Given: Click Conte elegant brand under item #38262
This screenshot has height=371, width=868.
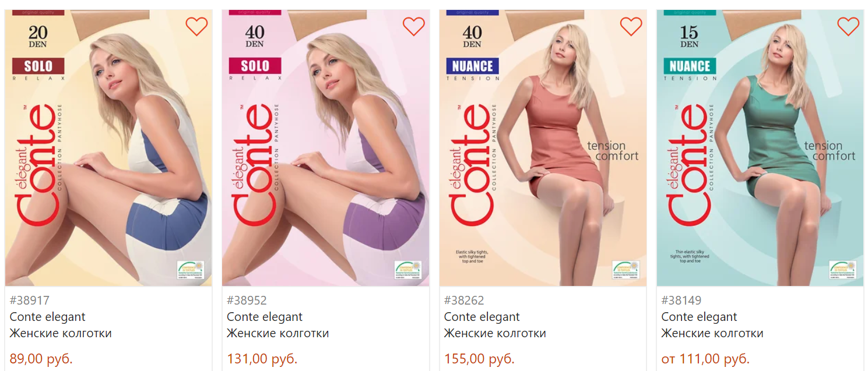Looking at the screenshot, I should (x=482, y=317).
